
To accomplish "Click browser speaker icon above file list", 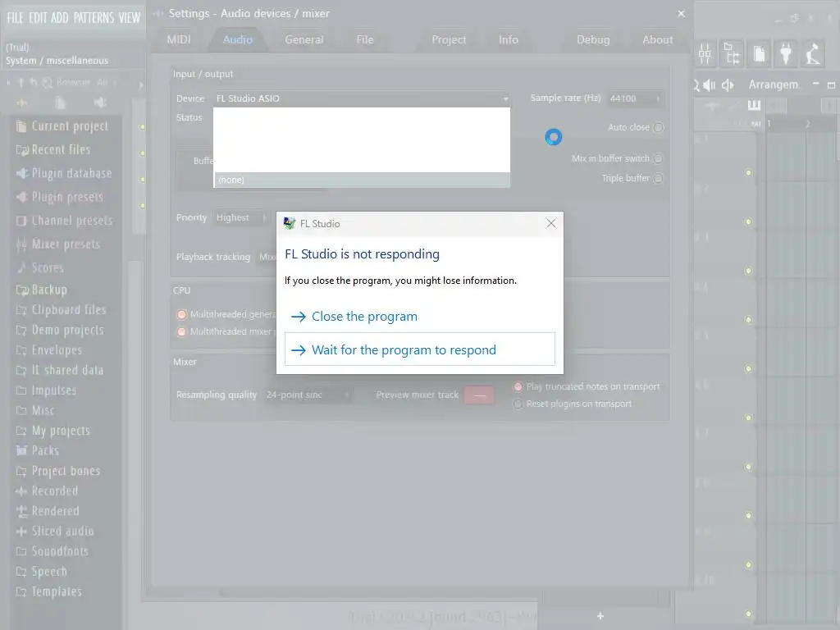I will point(99,102).
